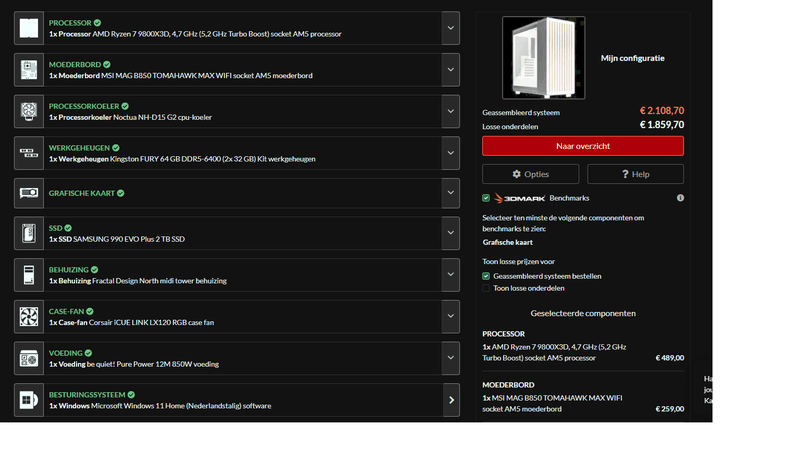
Task: Click the Grafische kaart GPU icon
Action: [x=29, y=193]
